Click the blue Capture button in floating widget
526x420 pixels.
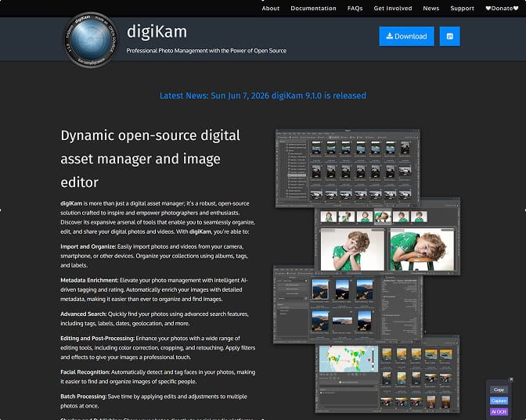(499, 401)
